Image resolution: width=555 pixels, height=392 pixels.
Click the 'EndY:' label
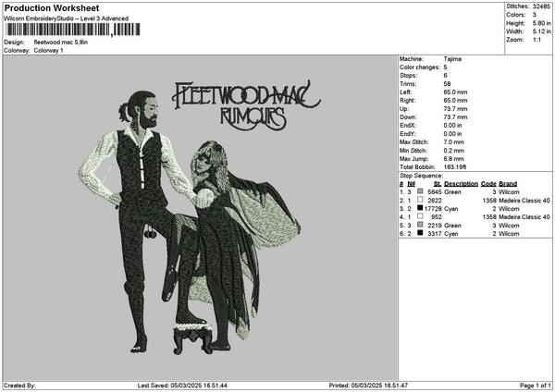[408, 134]
